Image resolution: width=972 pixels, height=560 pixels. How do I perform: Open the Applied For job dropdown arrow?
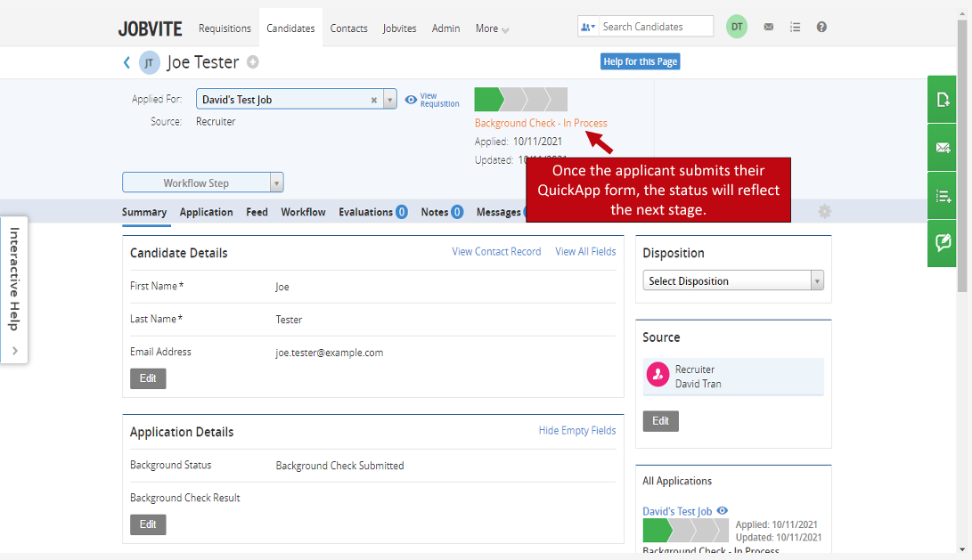point(389,100)
